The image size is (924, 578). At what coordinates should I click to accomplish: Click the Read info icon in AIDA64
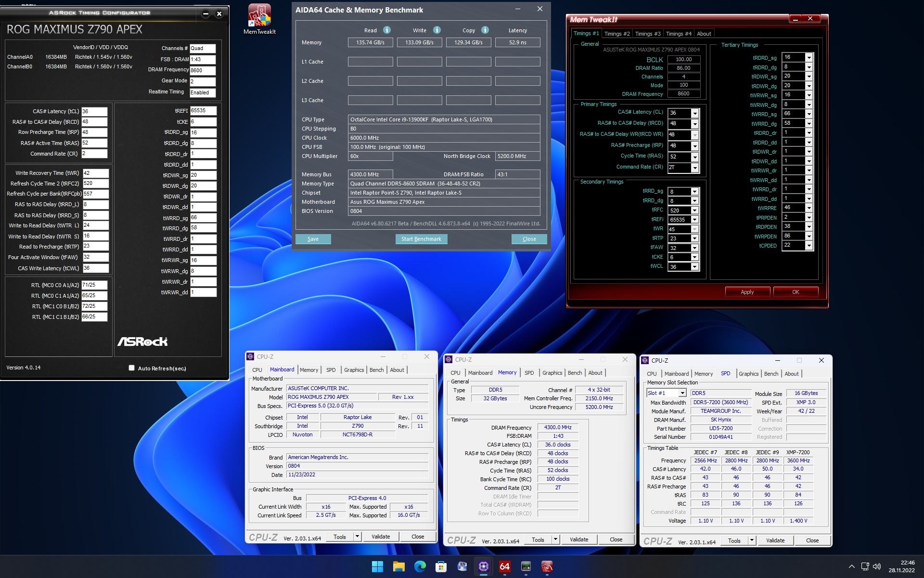coord(386,30)
